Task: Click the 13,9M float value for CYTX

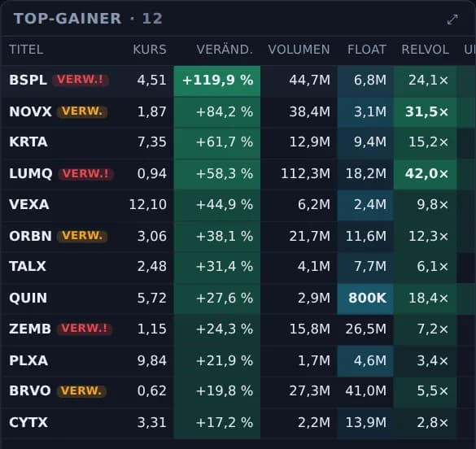Action: (x=365, y=423)
